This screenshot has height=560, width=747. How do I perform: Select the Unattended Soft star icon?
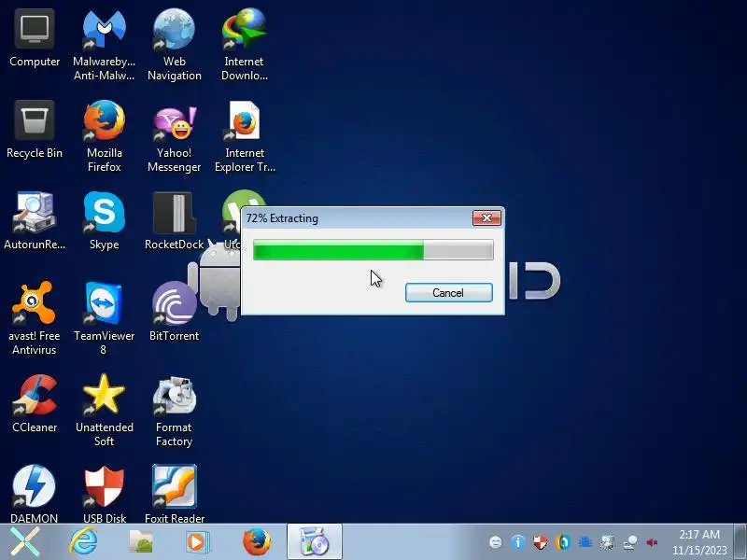pyautogui.click(x=105, y=410)
